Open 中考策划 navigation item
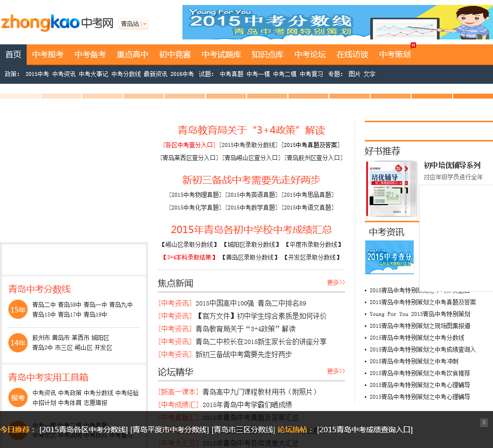The width and height of the screenshot is (493, 448). tap(395, 54)
